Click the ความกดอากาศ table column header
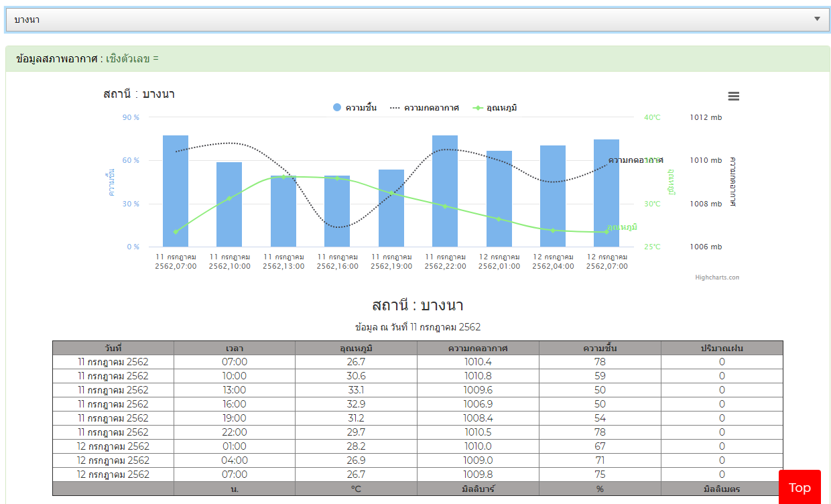 coord(478,348)
